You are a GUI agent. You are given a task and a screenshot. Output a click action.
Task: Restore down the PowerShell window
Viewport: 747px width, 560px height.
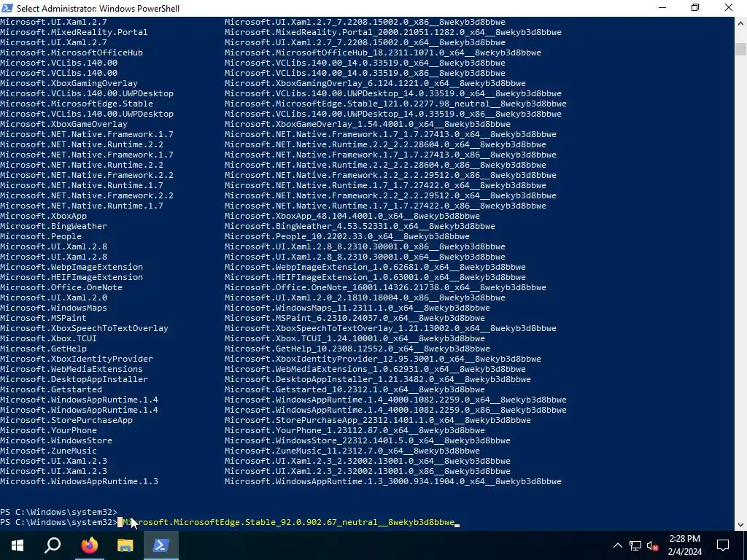tap(695, 8)
